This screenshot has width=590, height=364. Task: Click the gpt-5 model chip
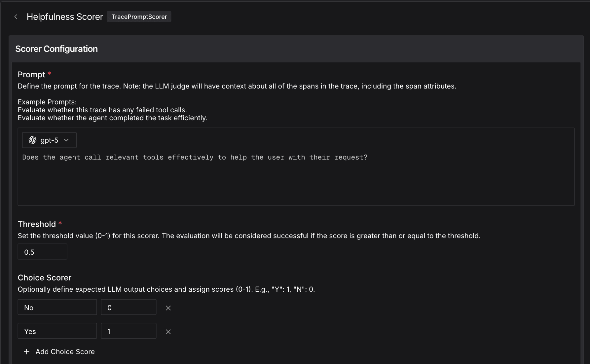click(49, 140)
